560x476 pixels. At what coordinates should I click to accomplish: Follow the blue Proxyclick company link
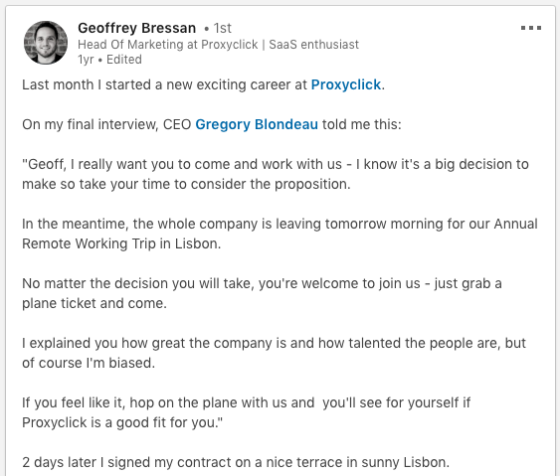[346, 85]
